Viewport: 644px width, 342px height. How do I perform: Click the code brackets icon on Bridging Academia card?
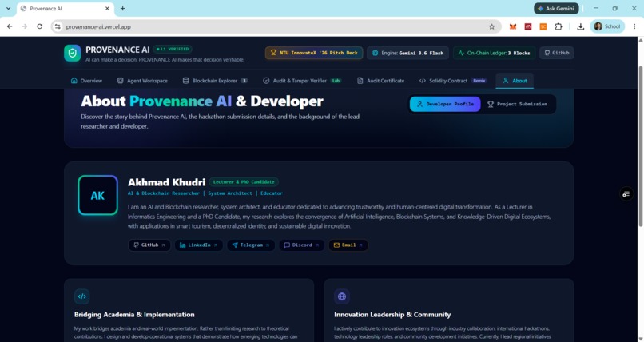pyautogui.click(x=81, y=296)
